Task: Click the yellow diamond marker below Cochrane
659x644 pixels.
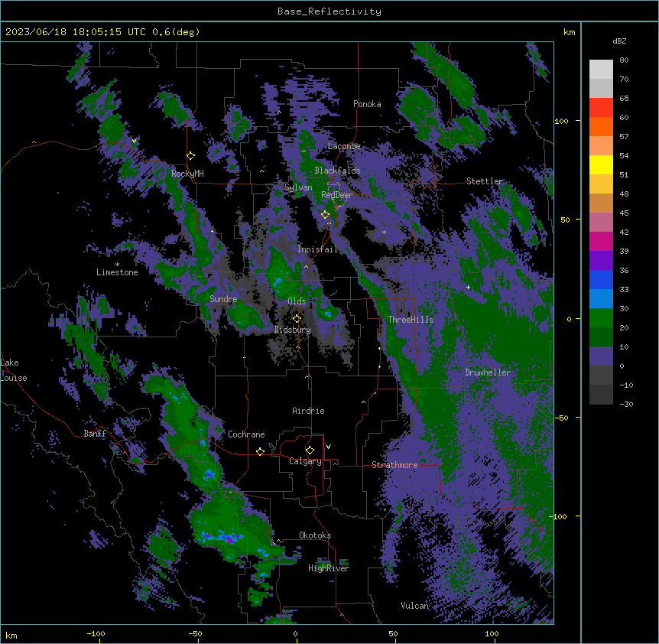Action: coord(261,452)
